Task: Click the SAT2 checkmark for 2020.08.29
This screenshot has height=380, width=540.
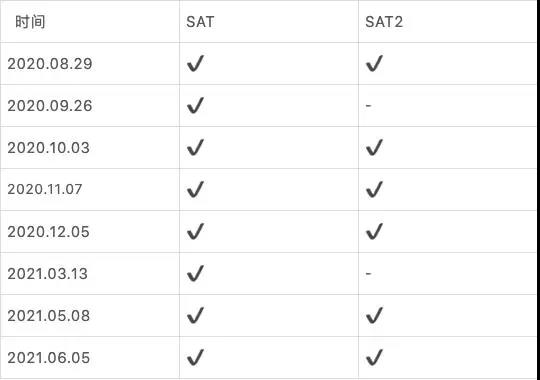Action: tap(374, 63)
